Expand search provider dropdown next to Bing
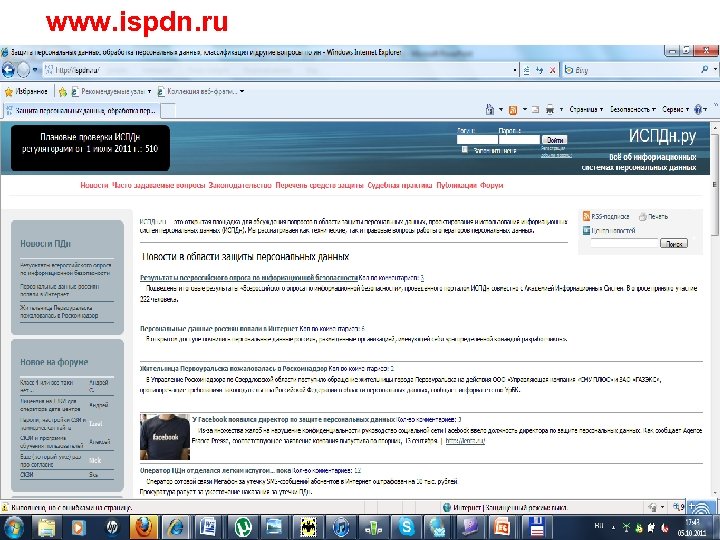 pyautogui.click(x=715, y=70)
